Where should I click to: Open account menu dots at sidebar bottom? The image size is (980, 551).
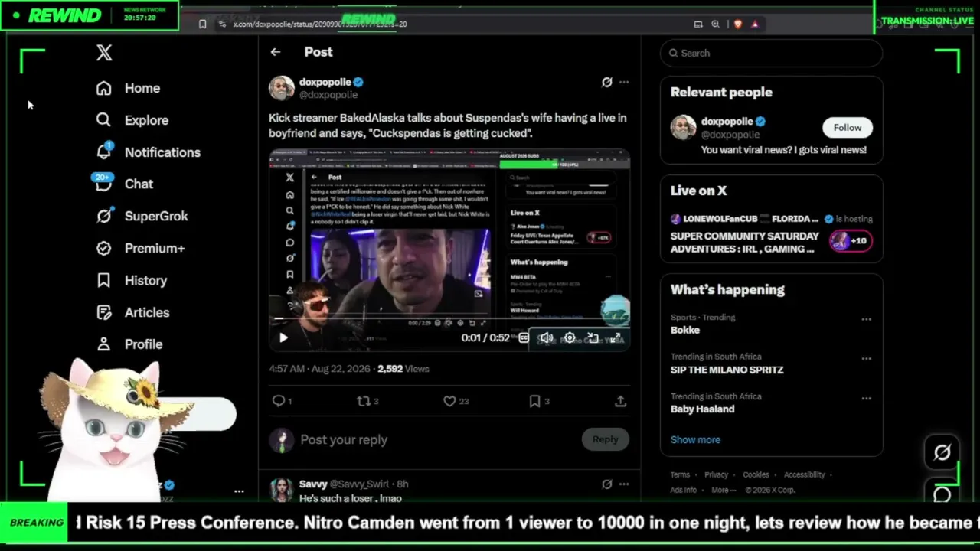tap(239, 491)
